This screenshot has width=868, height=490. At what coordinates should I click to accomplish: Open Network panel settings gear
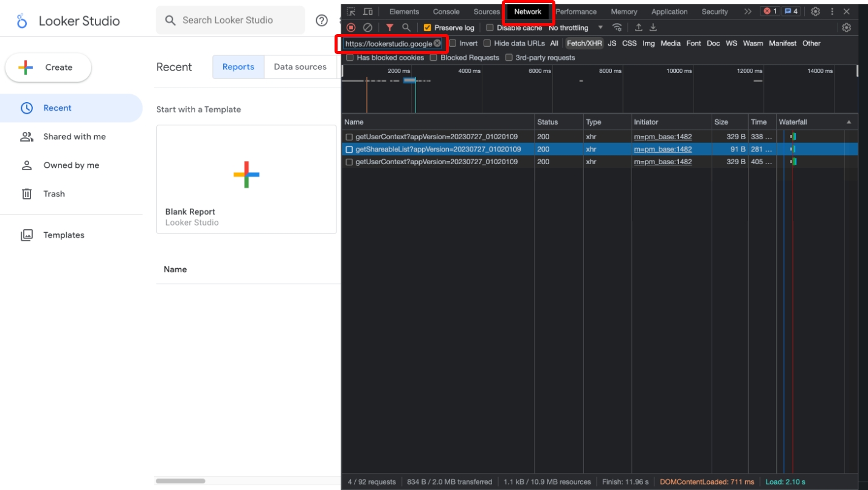[846, 28]
